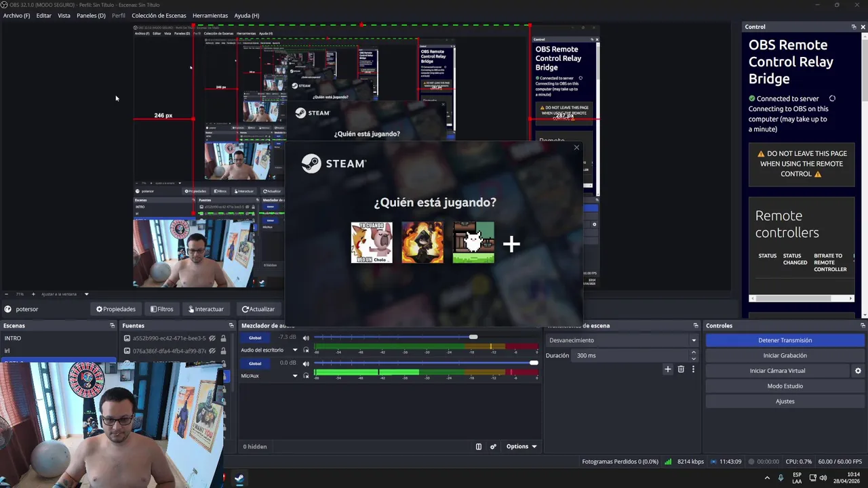This screenshot has width=868, height=488.
Task: Toggle visibility of source a552b990
Action: click(x=212, y=338)
